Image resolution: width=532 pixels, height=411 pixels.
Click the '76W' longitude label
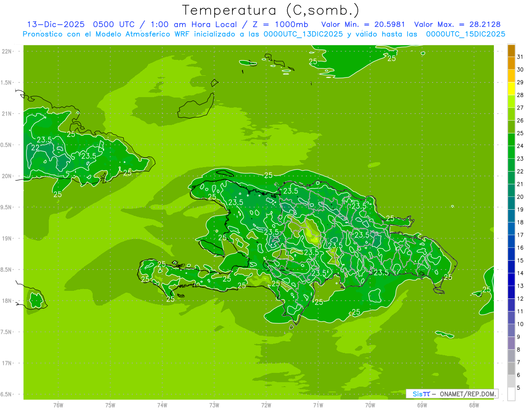pos(58,405)
